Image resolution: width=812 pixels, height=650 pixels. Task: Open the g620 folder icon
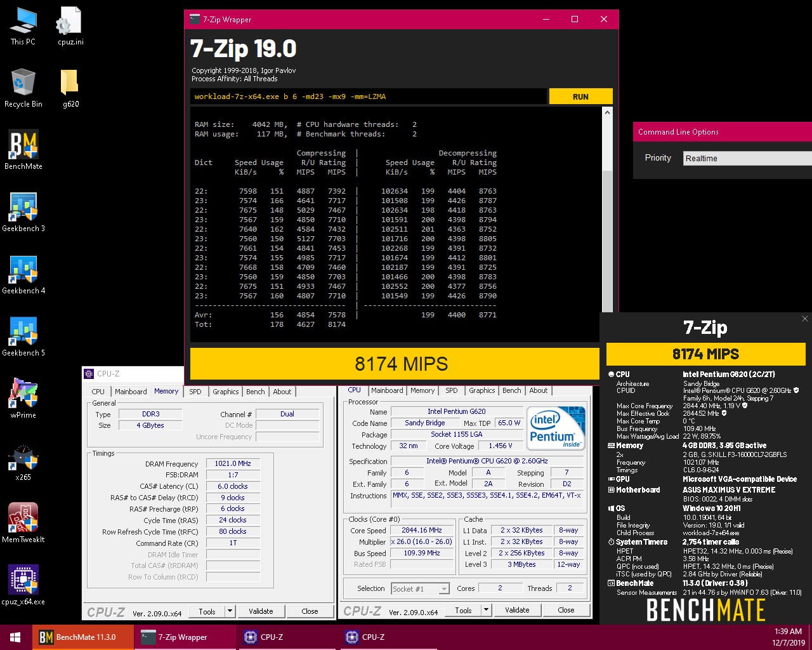[70, 88]
